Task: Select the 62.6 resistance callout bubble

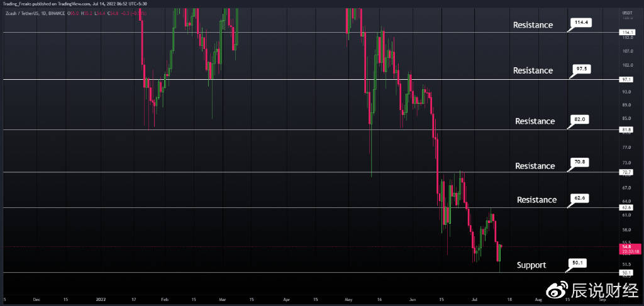Action: (580, 198)
